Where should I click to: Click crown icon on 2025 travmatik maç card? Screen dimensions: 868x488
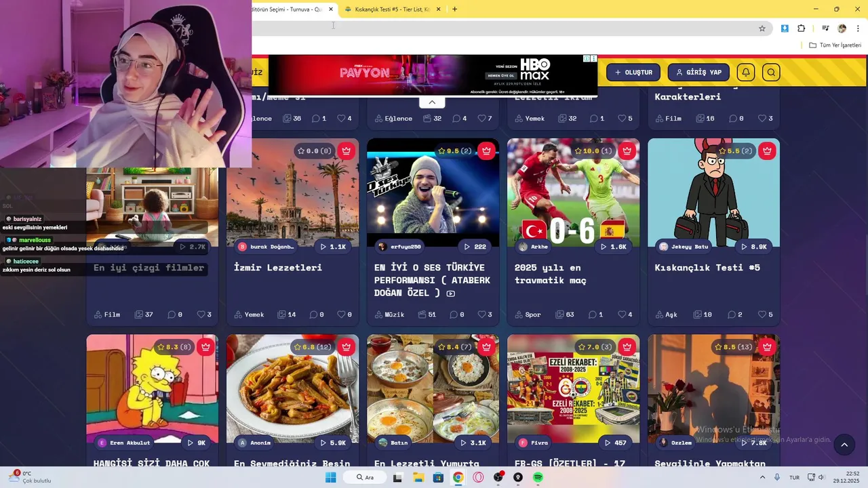(x=627, y=150)
